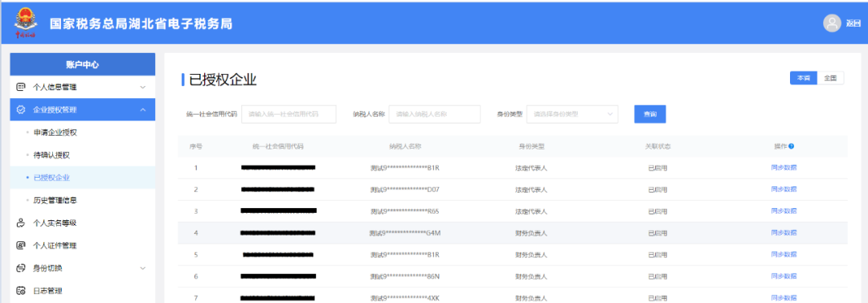Click 日志管理 sidebar icon
Screen dimensions: 868x303
click(x=21, y=291)
